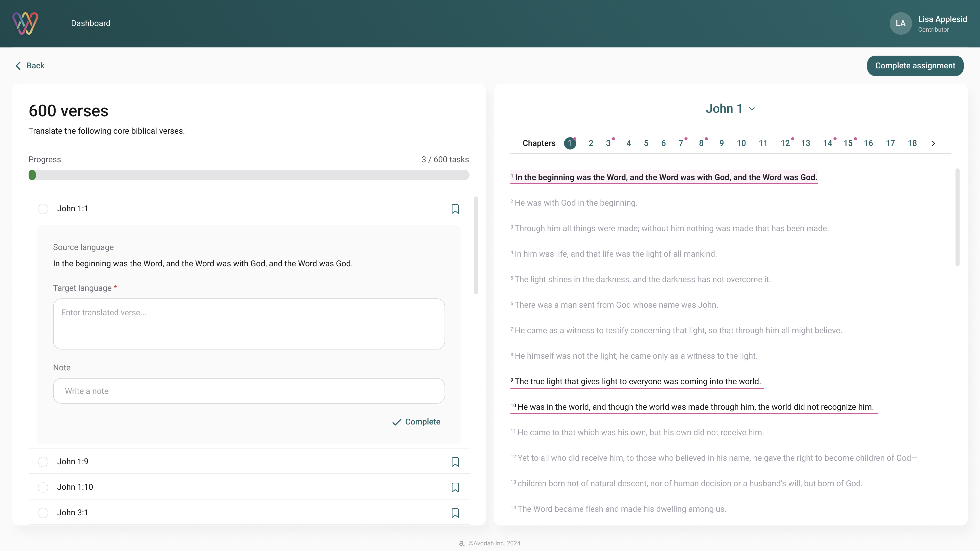
Task: Switch to chapter 18
Action: (x=912, y=143)
